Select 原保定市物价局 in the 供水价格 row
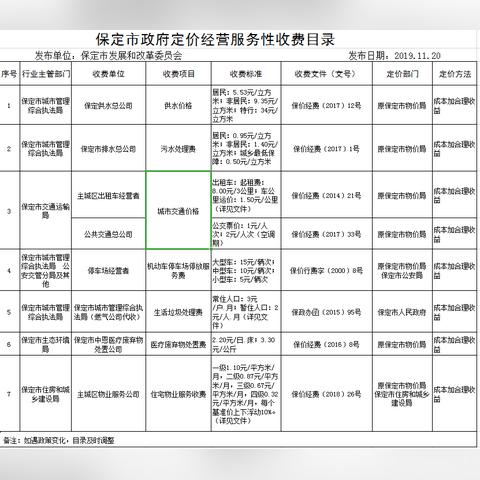The width and height of the screenshot is (480, 480). pyautogui.click(x=402, y=105)
